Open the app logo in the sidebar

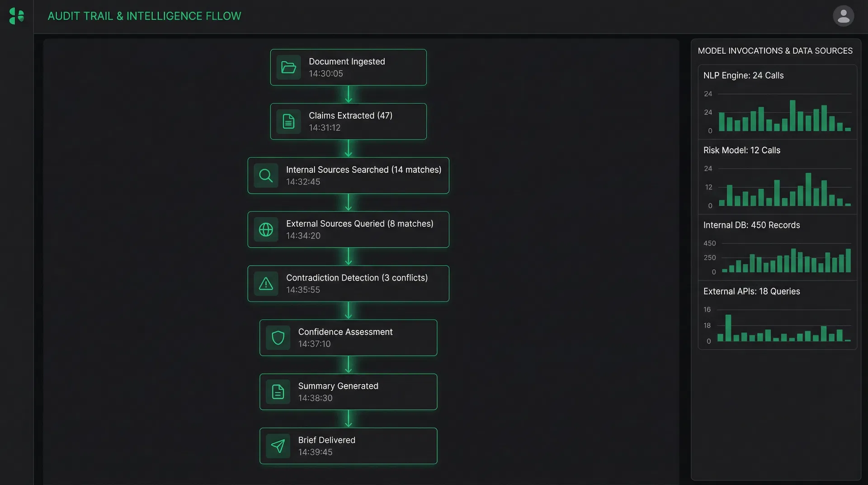point(15,16)
